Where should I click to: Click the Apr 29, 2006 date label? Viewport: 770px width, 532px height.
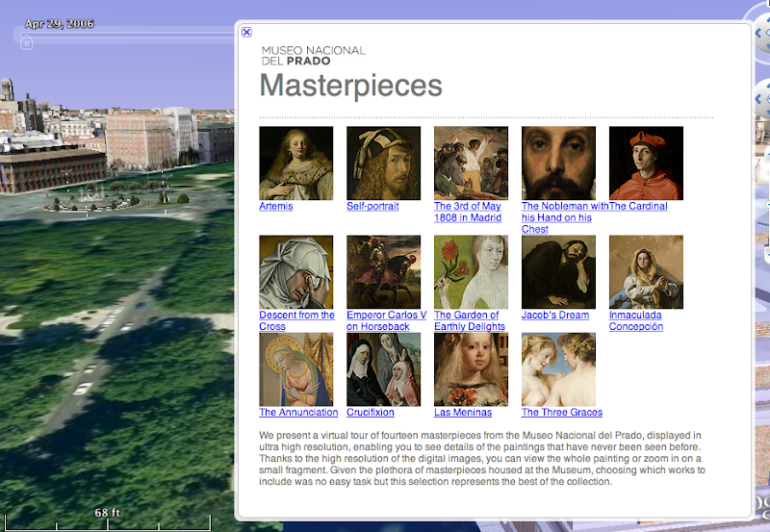coord(59,23)
